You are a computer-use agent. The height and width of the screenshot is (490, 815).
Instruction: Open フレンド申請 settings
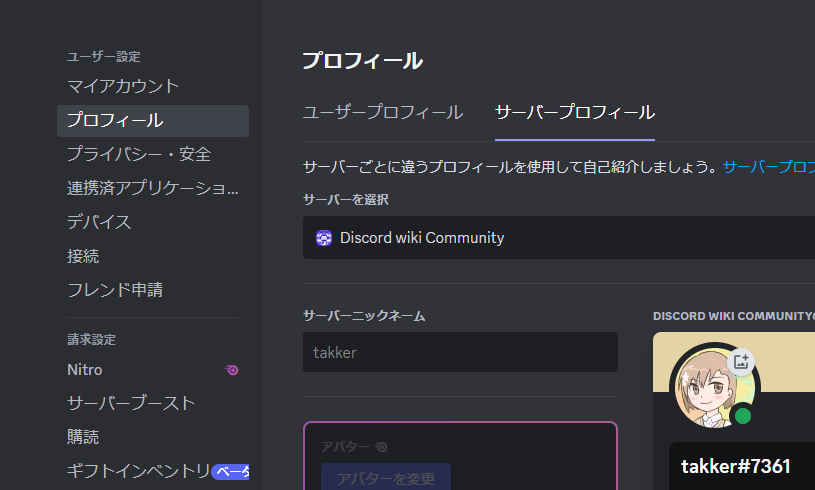click(x=114, y=290)
